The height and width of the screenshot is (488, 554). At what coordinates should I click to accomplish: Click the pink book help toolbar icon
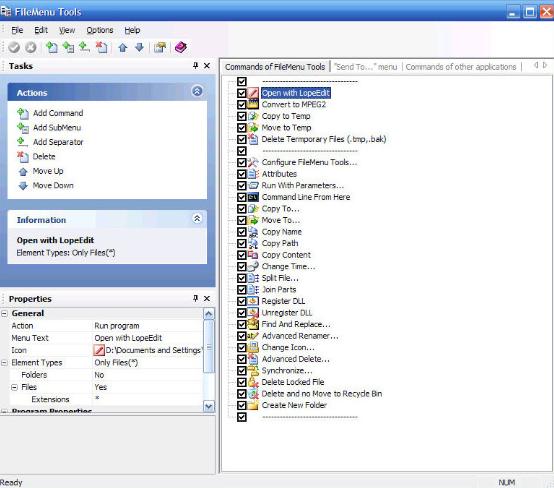[x=181, y=47]
